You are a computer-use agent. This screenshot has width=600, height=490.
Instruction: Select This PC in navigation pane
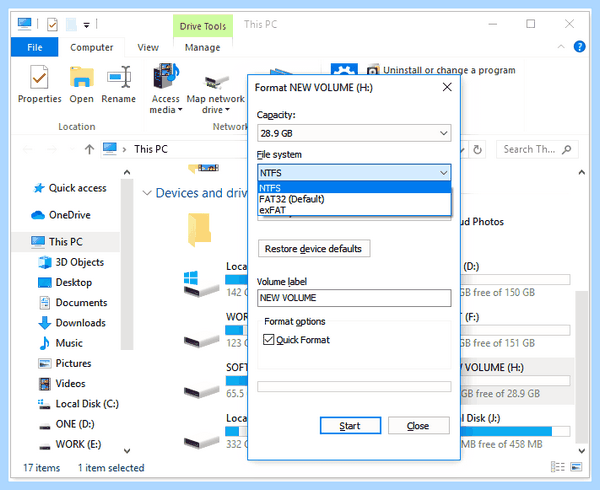[x=65, y=242]
